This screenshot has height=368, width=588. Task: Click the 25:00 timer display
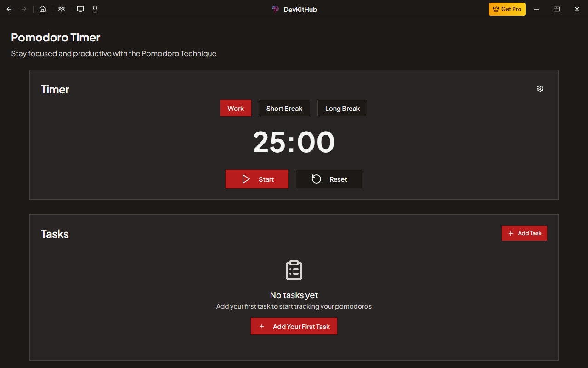click(x=294, y=142)
